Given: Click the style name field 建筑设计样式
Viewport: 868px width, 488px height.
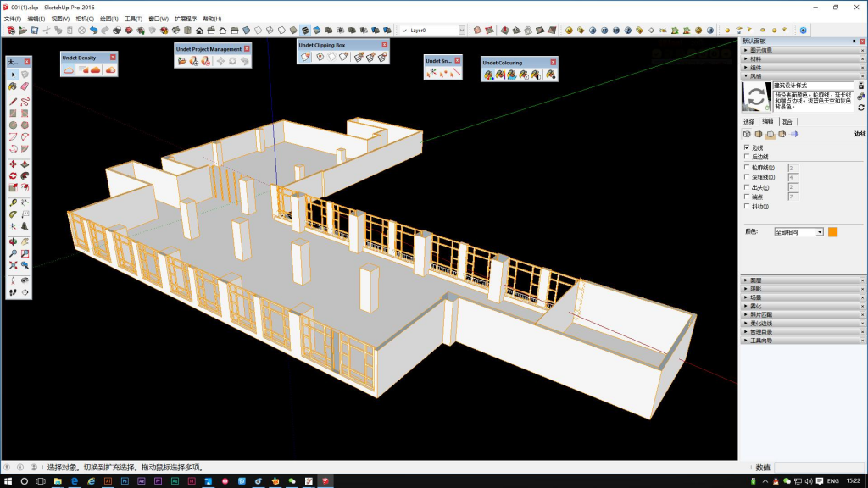Looking at the screenshot, I should (814, 86).
